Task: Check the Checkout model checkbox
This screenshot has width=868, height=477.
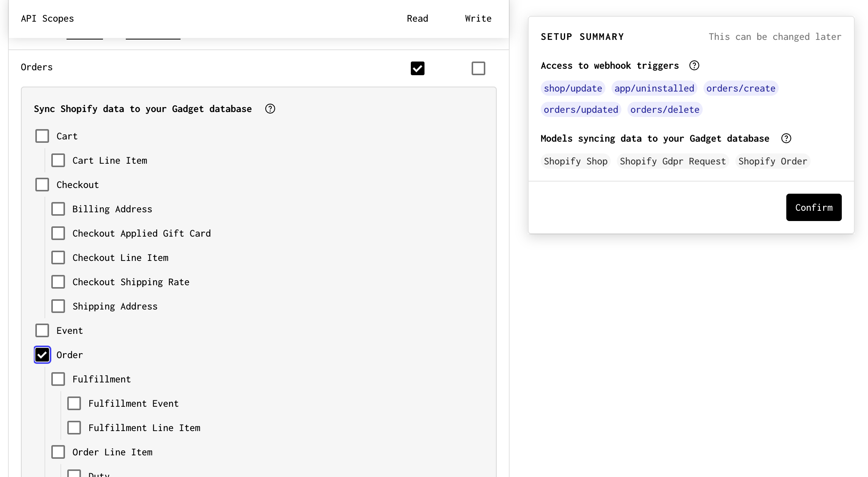Action: tap(42, 185)
